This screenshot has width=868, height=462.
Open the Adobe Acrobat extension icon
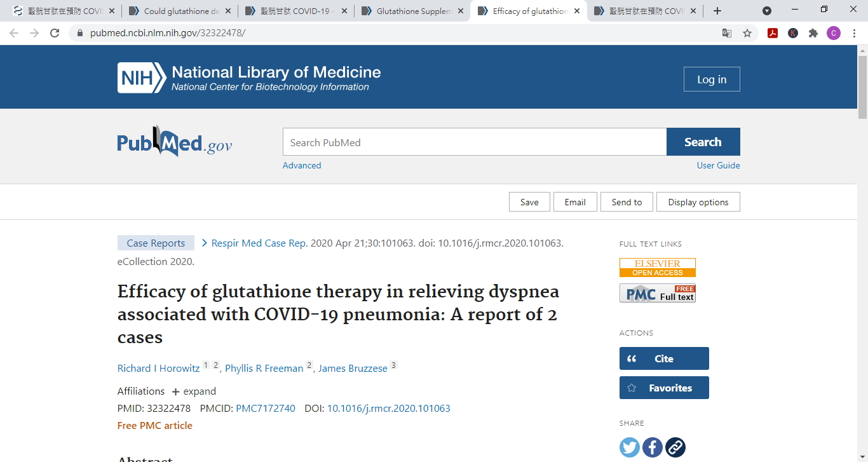(773, 33)
